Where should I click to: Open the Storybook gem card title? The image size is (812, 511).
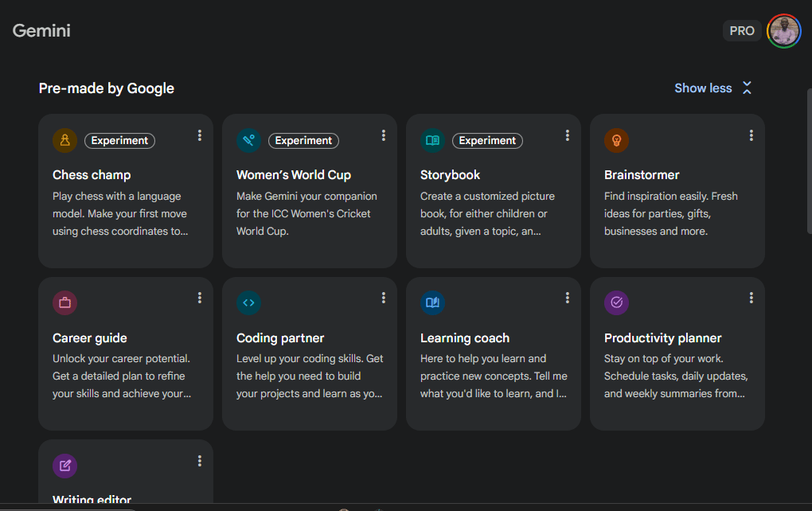click(450, 175)
